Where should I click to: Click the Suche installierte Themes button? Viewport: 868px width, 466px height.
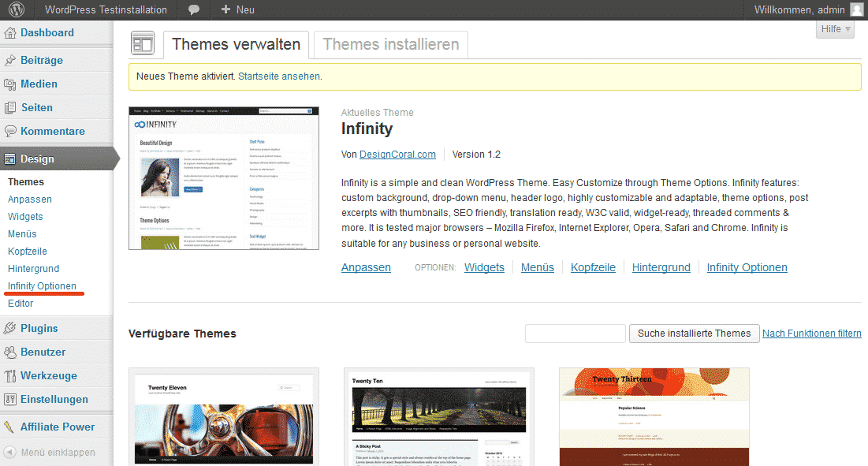click(x=694, y=334)
